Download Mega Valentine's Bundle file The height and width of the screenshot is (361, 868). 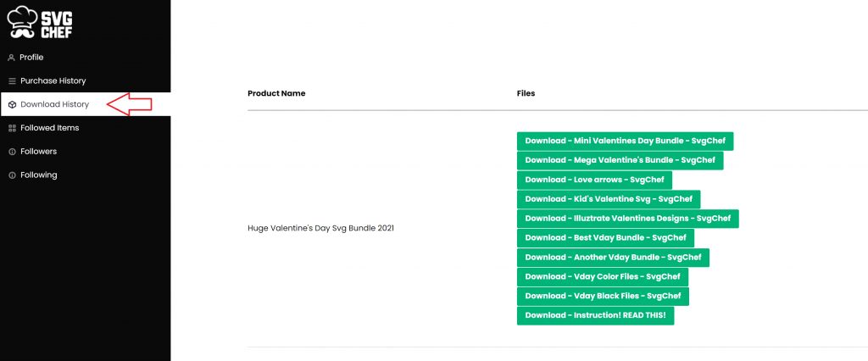tap(620, 160)
